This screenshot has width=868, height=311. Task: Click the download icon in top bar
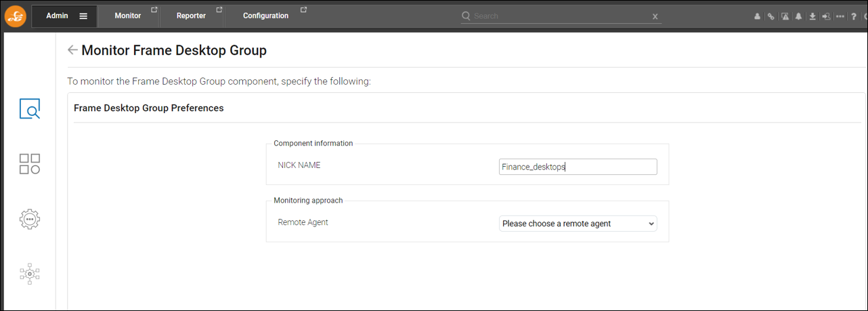812,16
